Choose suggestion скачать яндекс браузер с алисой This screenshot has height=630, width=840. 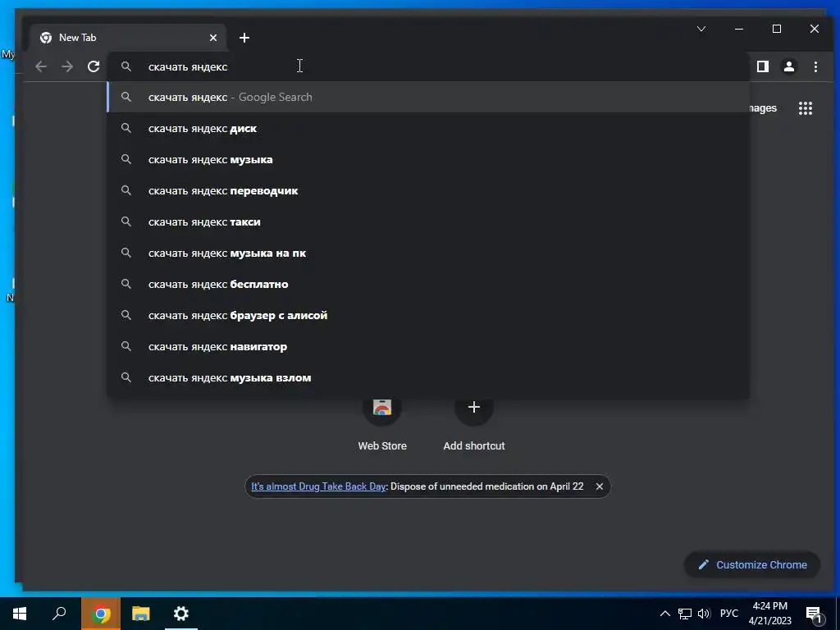point(428,316)
